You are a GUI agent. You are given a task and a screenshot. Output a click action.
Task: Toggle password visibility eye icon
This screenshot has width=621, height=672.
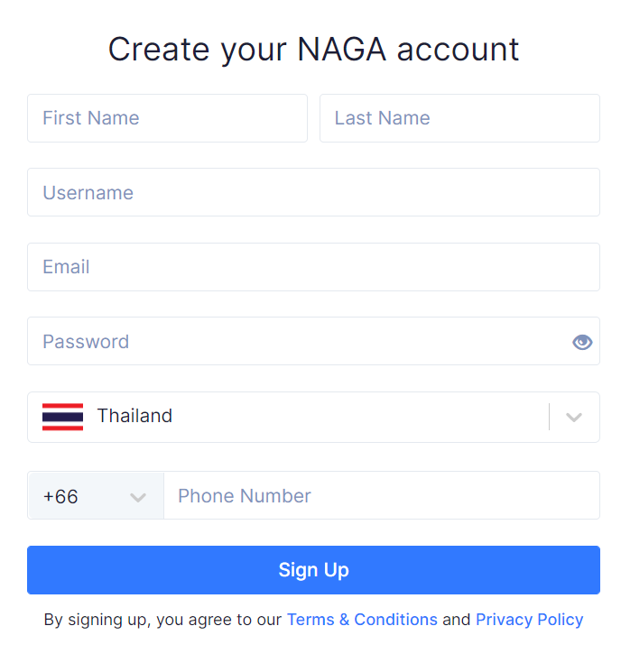pyautogui.click(x=582, y=342)
